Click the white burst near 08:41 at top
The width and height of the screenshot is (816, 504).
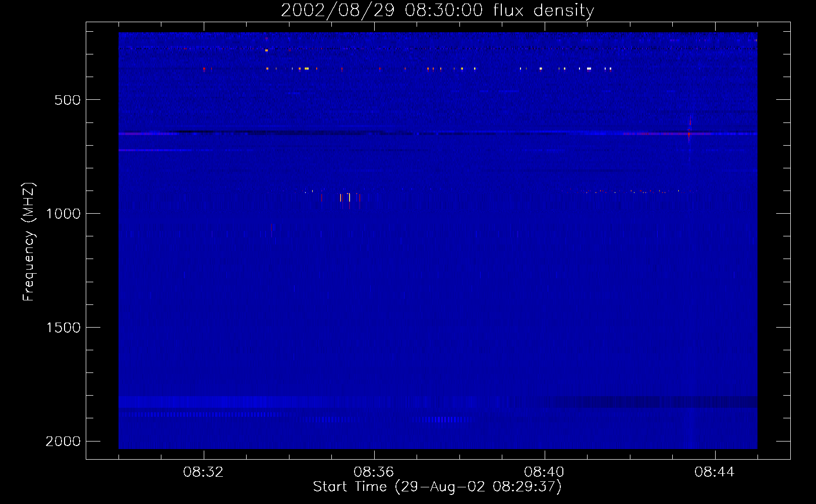(x=589, y=69)
